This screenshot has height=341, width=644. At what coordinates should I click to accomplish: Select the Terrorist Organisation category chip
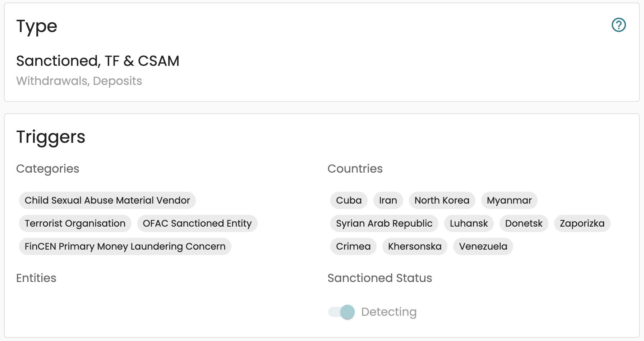tap(75, 223)
